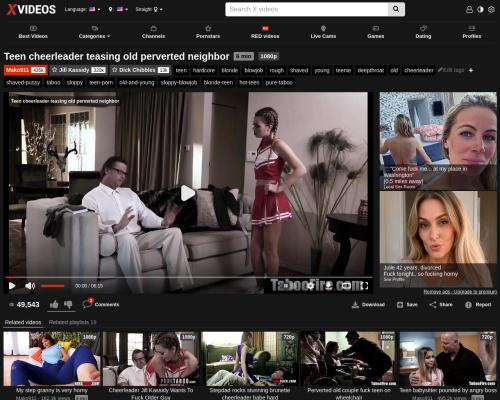Enter fullscreen from player controls

point(365,286)
